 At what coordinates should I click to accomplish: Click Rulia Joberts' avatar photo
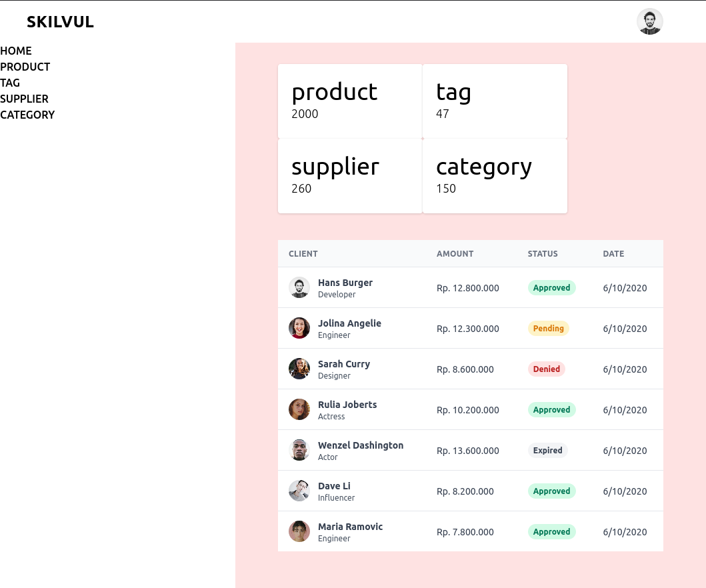(x=299, y=409)
